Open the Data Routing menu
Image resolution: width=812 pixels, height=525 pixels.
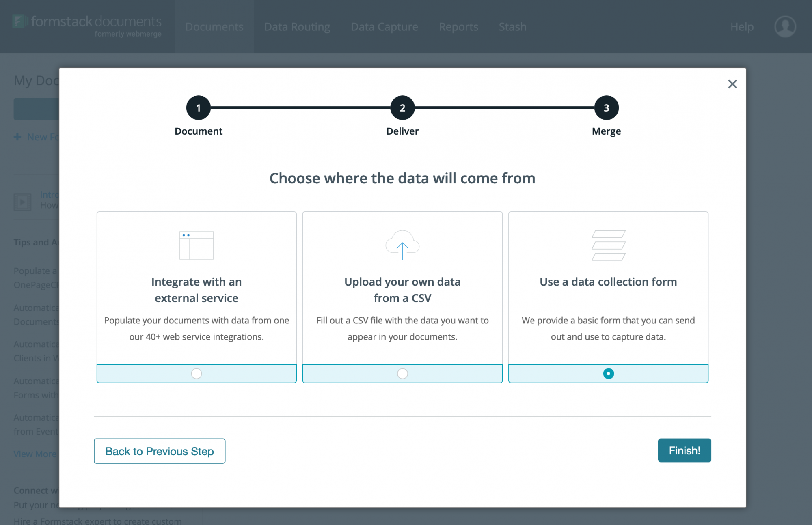coord(297,27)
